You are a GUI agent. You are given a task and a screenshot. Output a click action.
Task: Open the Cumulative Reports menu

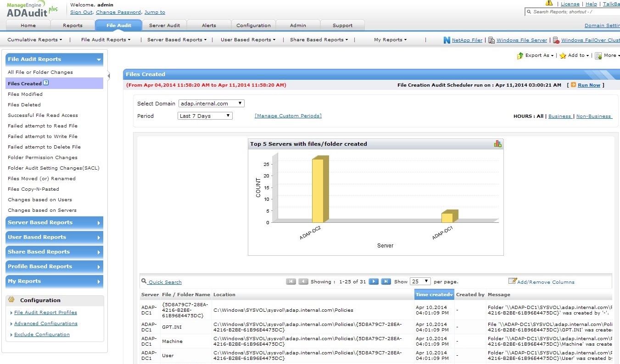(35, 40)
